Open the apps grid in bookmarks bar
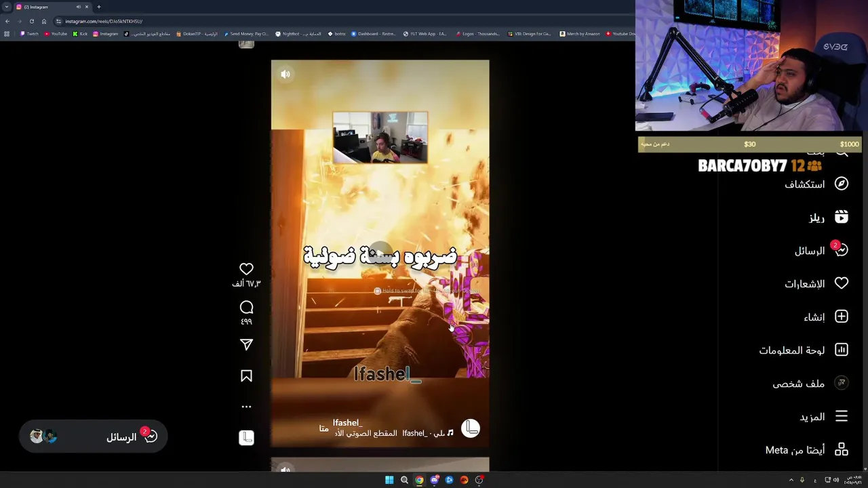 (7, 34)
